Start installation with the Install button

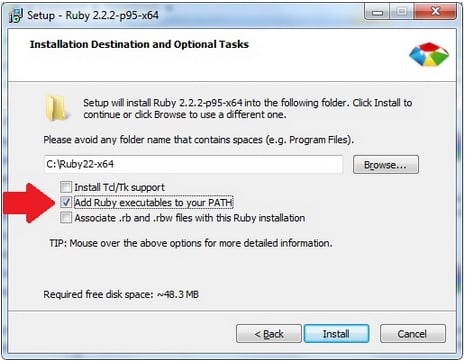tap(336, 334)
